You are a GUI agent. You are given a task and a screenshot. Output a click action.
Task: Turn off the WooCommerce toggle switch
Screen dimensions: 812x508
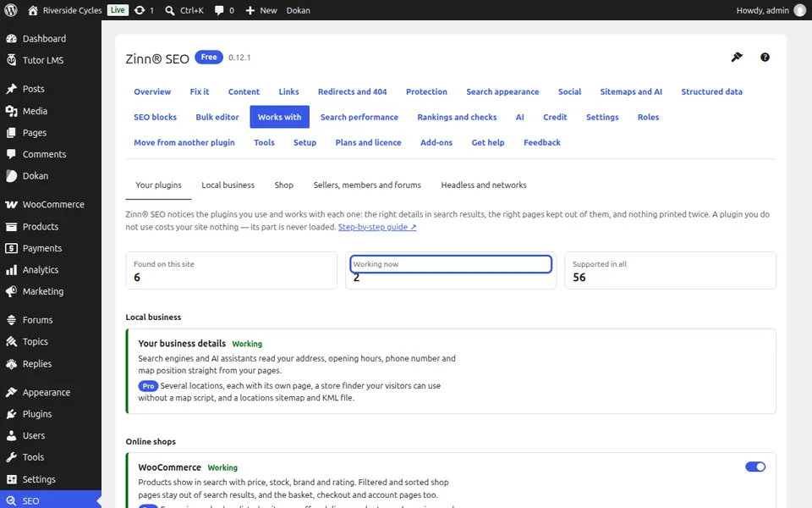(x=755, y=467)
